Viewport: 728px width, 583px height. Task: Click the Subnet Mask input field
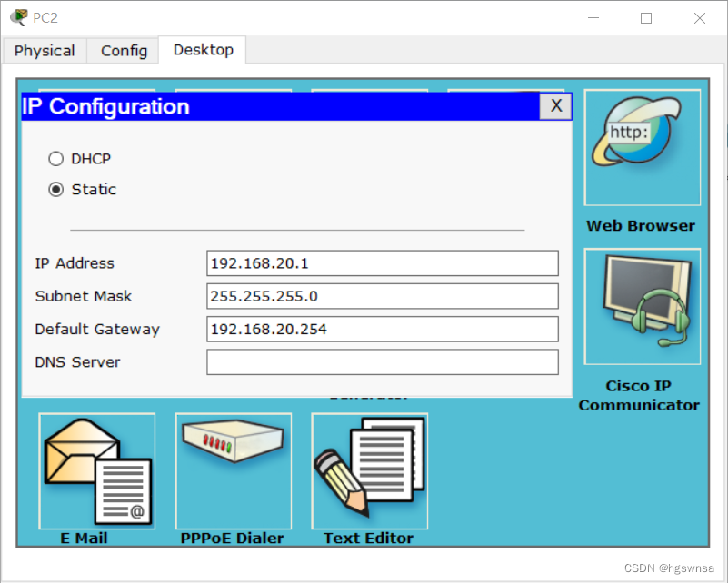tap(382, 296)
